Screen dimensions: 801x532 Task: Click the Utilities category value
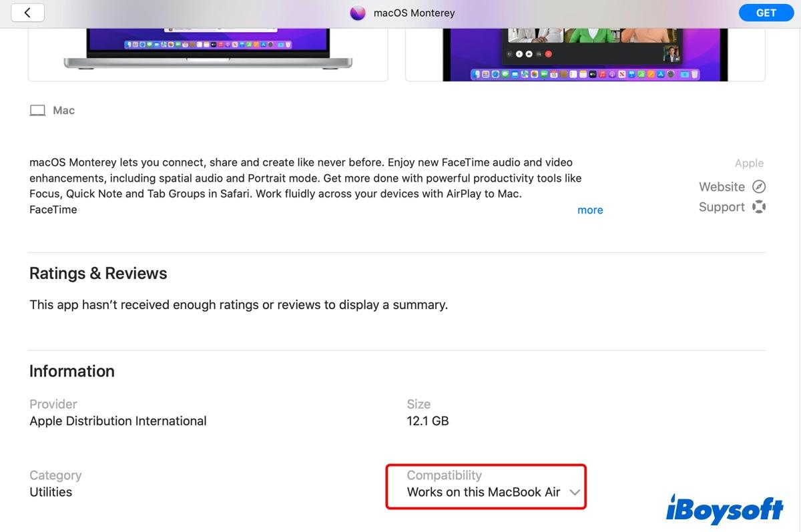[51, 493]
